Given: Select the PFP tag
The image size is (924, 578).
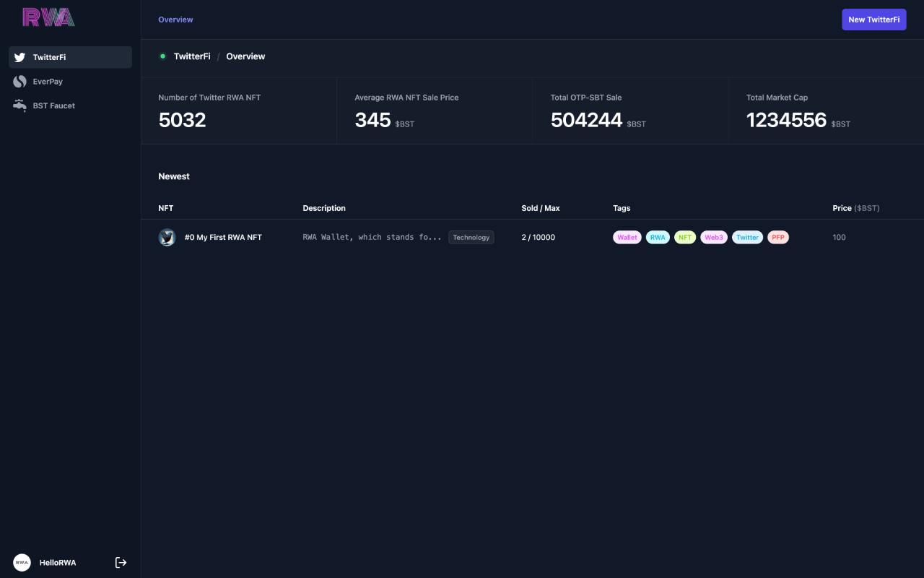Looking at the screenshot, I should [x=777, y=237].
